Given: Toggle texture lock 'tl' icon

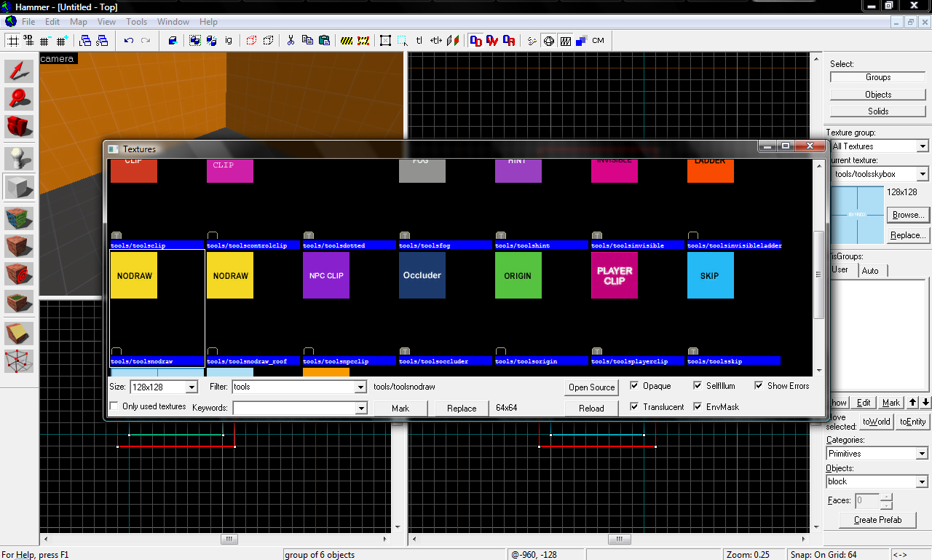Looking at the screenshot, I should (x=419, y=41).
